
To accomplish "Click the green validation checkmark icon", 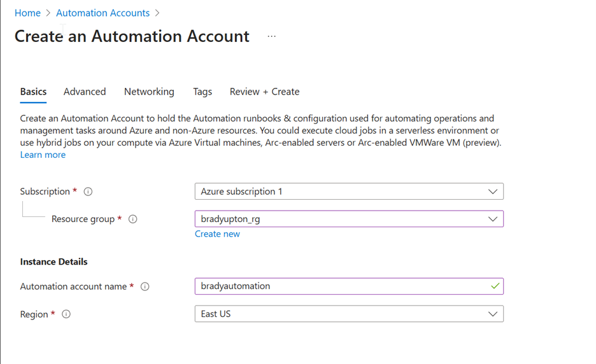I will [495, 286].
